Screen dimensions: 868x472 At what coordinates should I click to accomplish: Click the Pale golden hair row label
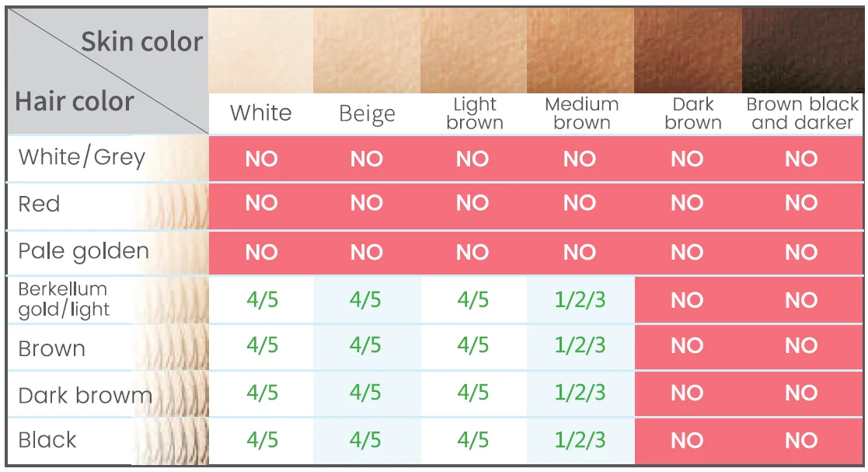[83, 252]
